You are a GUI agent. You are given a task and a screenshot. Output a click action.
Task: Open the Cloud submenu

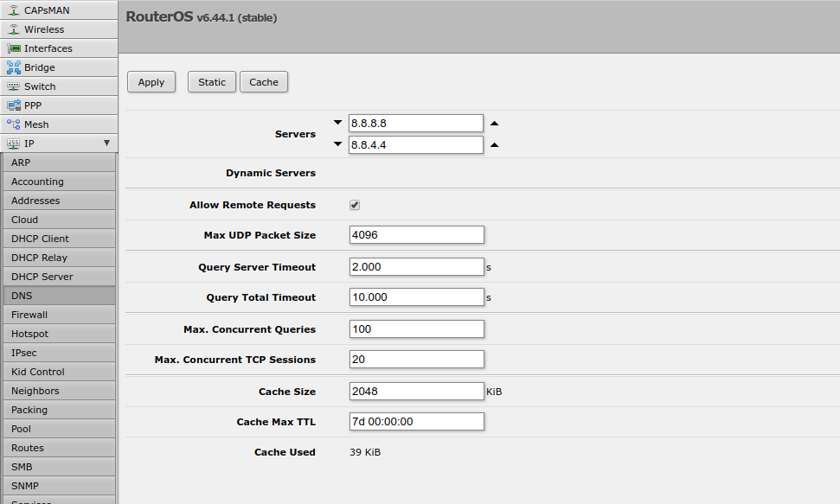tap(59, 220)
